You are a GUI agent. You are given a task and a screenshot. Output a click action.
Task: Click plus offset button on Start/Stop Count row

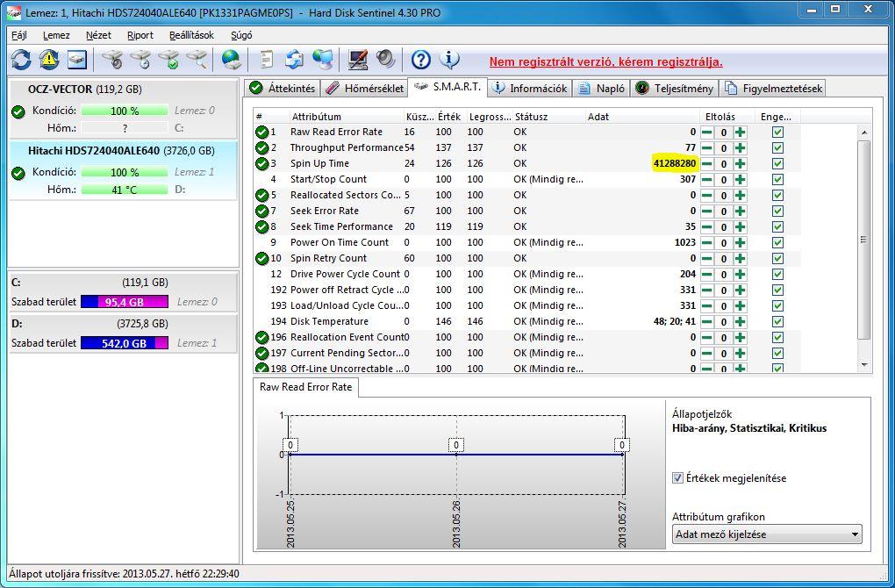(x=741, y=179)
